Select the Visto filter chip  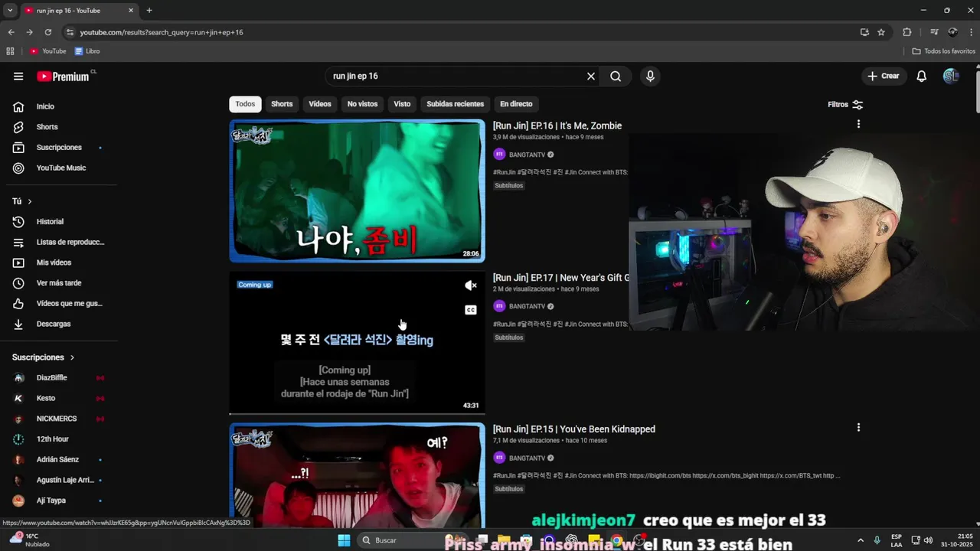click(402, 104)
